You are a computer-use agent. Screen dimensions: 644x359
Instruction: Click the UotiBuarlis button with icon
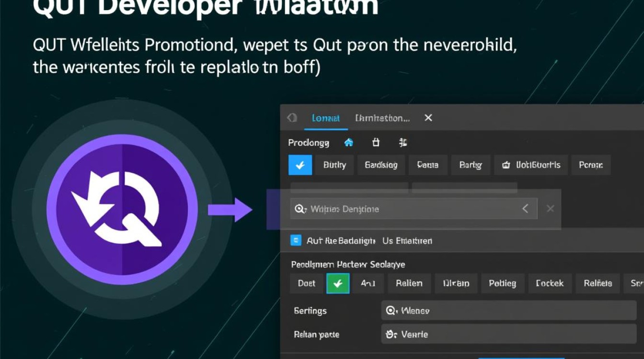click(x=531, y=165)
